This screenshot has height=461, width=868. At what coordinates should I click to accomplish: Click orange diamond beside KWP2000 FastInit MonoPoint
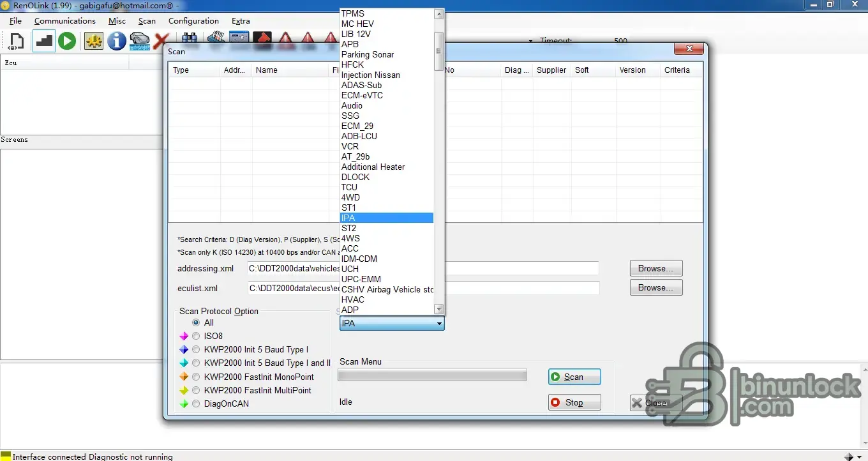click(184, 377)
